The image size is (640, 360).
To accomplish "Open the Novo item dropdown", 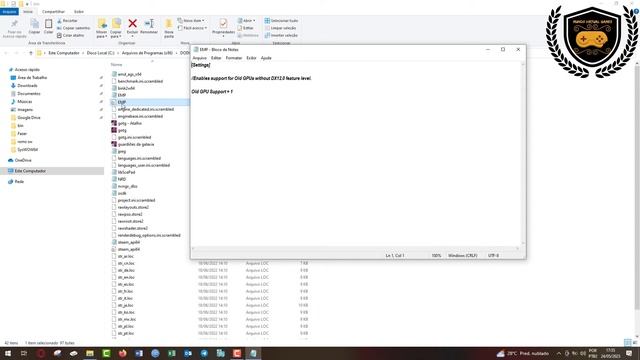I will pos(191,20).
